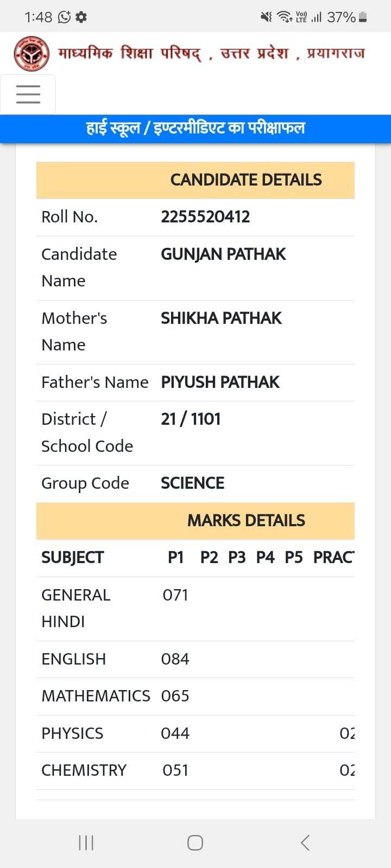The width and height of the screenshot is (391, 868).
Task: Select the CANDIDATE DETAILS header
Action: click(x=195, y=180)
